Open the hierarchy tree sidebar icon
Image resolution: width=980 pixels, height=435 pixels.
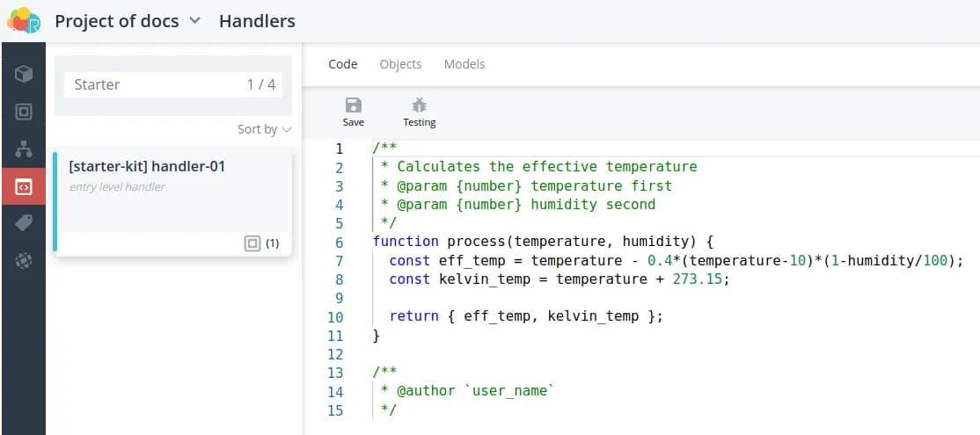pos(24,149)
